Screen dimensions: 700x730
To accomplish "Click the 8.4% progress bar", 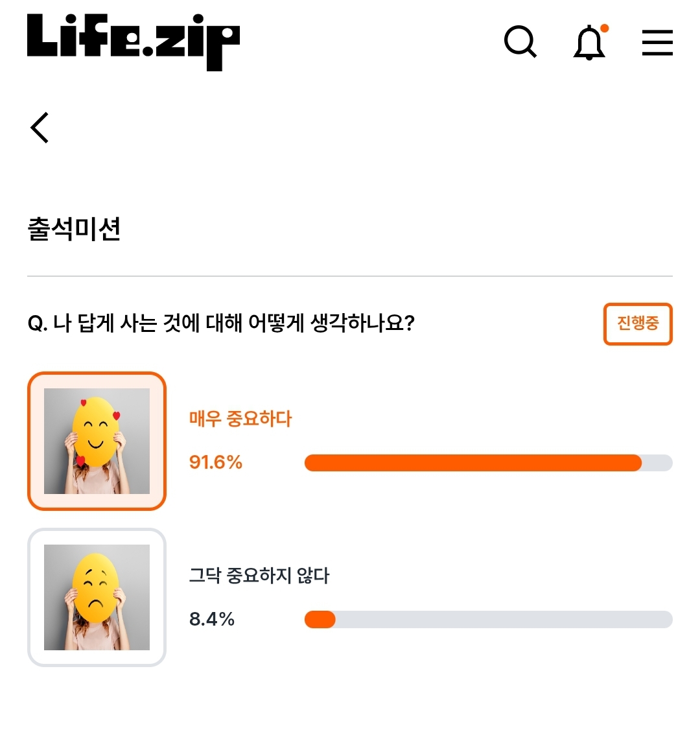I will click(x=488, y=619).
